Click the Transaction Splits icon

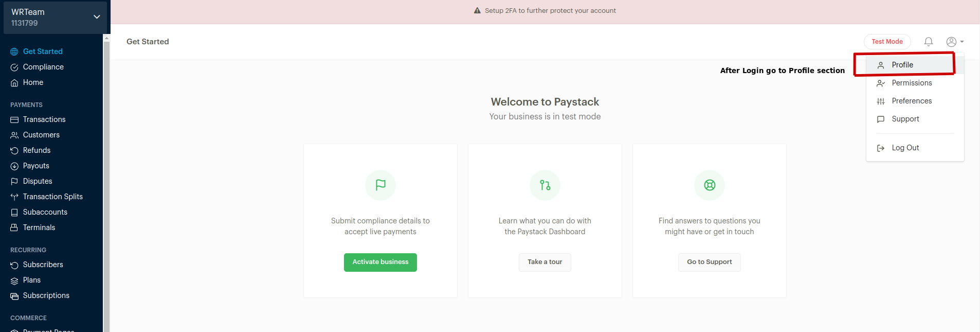point(14,197)
